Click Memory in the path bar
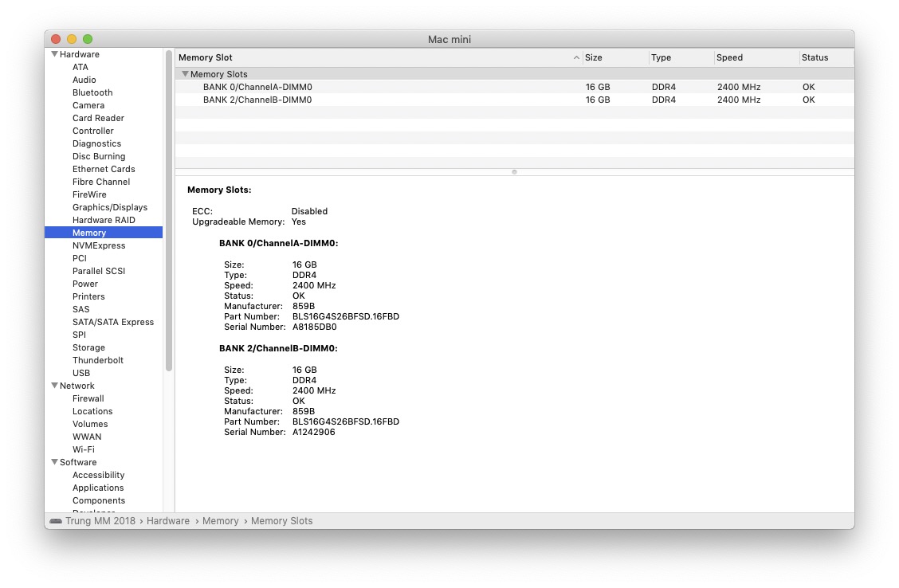The image size is (899, 588). click(220, 521)
